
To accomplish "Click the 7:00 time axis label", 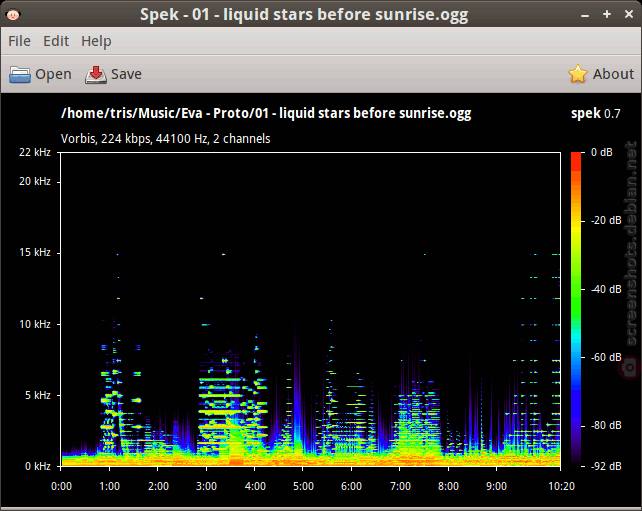I will 400,486.
